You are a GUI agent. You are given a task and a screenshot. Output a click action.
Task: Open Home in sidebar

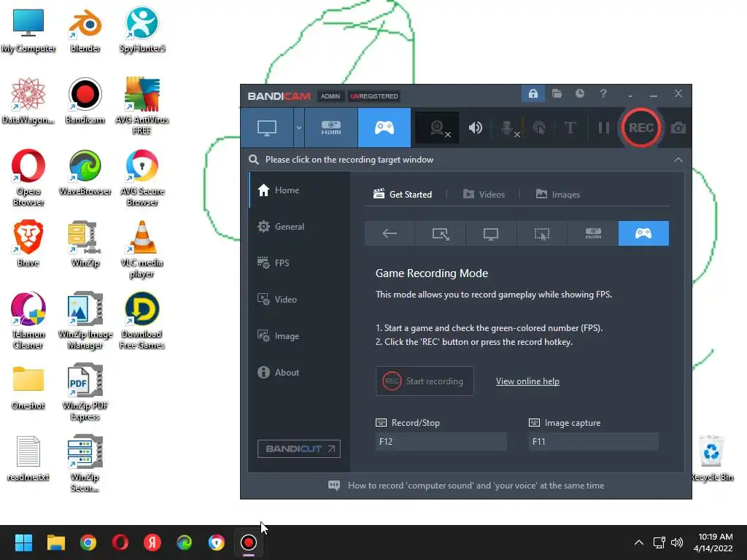[300, 190]
